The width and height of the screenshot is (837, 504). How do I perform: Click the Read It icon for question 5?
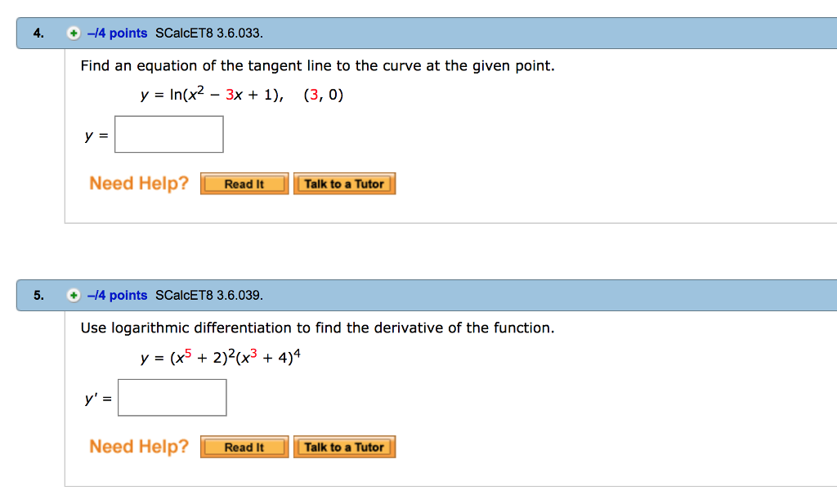point(244,446)
